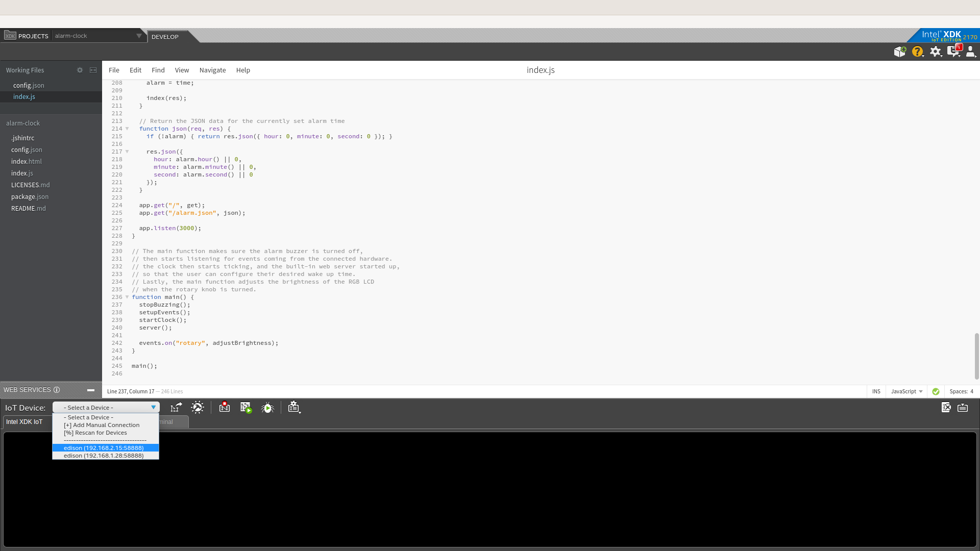Open the top-right settings gear menu
980x551 pixels.
click(936, 52)
